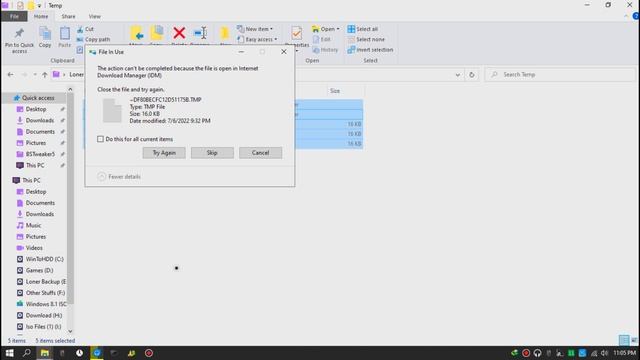Switch to details view layout icon
640x360 pixels.
(x=624, y=340)
